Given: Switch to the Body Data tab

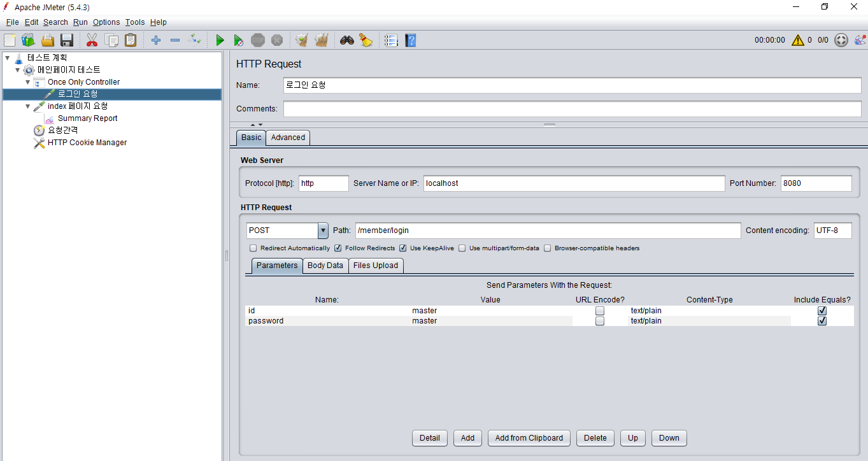Looking at the screenshot, I should (325, 266).
